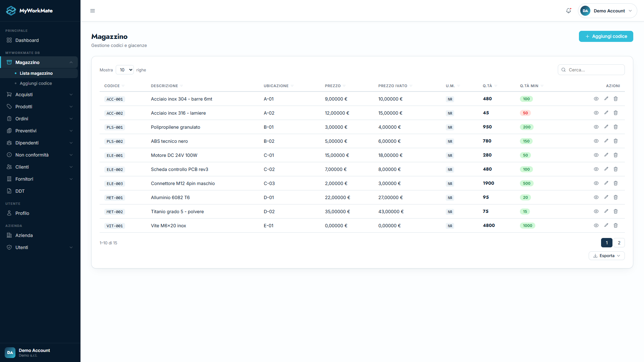This screenshot has height=362, width=644.
Task: Delete the MET-002 row
Action: point(615,211)
